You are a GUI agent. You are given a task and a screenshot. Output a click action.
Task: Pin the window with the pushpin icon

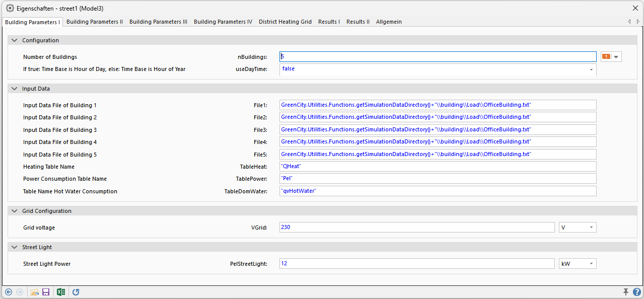point(626,292)
